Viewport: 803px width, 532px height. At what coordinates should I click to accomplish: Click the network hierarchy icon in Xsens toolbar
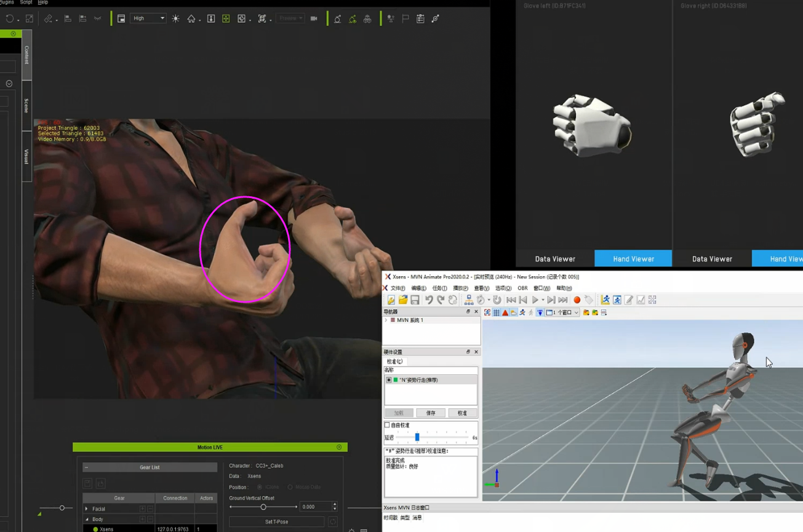coord(469,300)
